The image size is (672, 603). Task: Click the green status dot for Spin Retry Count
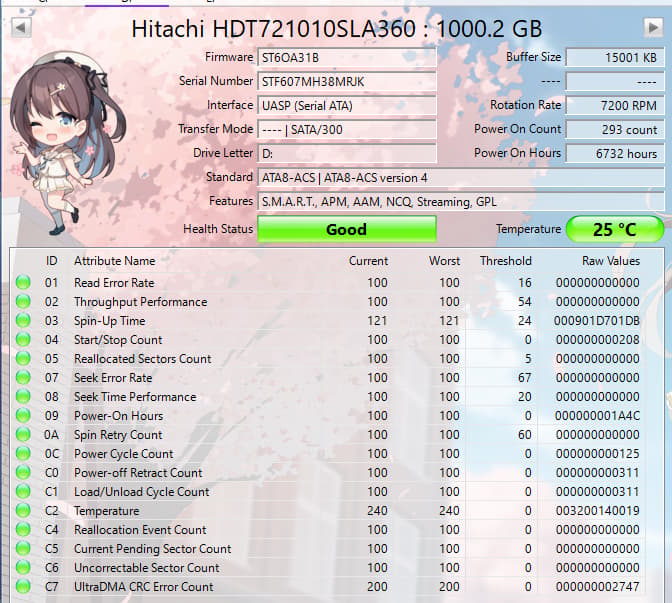click(23, 435)
